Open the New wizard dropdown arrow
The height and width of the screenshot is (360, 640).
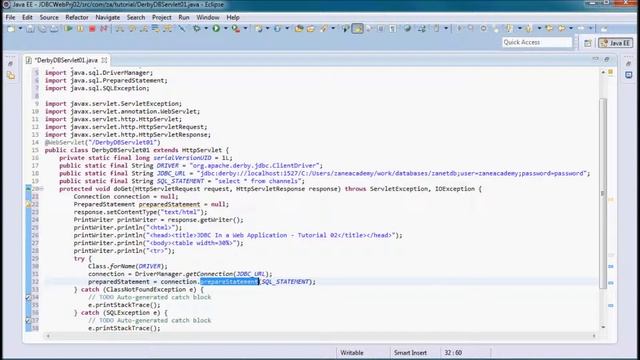click(20, 29)
